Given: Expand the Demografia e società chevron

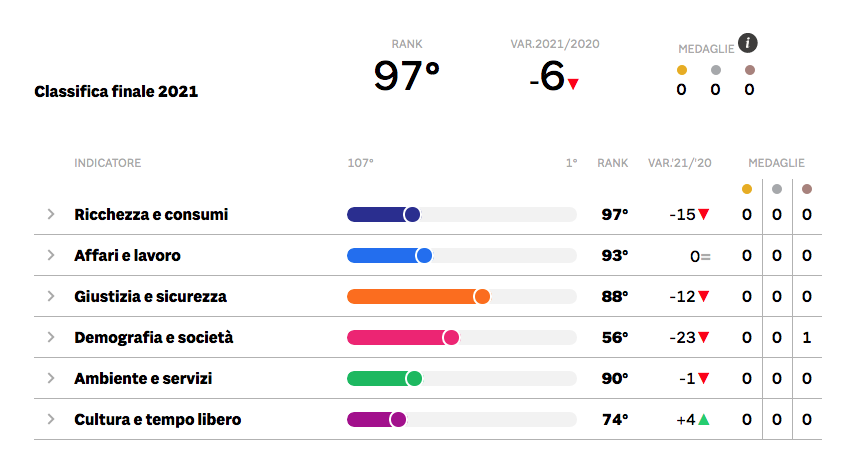Looking at the screenshot, I should tap(51, 337).
